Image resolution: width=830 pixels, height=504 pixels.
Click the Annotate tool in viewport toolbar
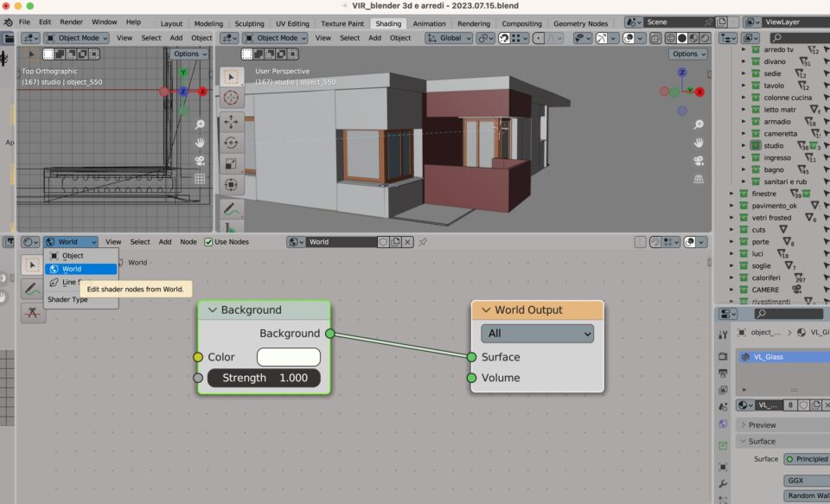tap(231, 208)
